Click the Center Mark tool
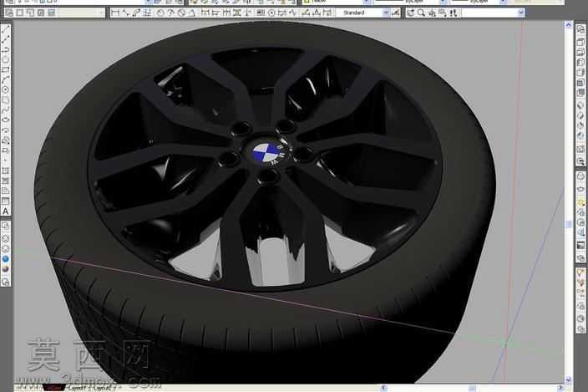588x392 pixels. point(271,13)
